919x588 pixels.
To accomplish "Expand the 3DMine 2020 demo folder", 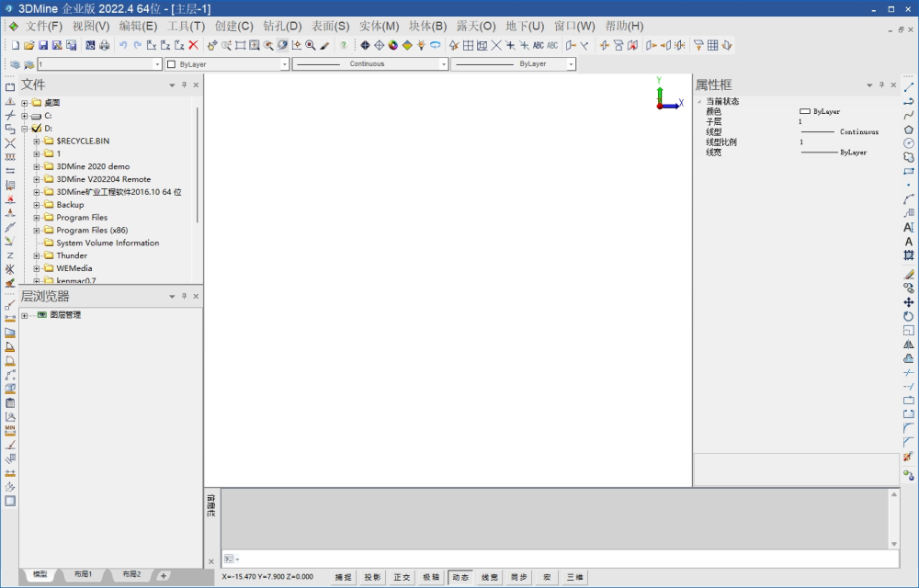I will pyautogui.click(x=37, y=166).
